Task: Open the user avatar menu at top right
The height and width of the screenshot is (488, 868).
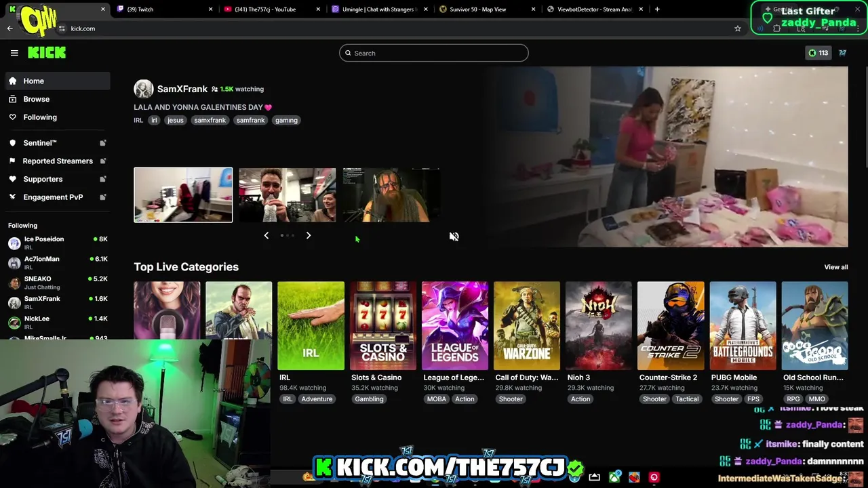Action: 843,53
